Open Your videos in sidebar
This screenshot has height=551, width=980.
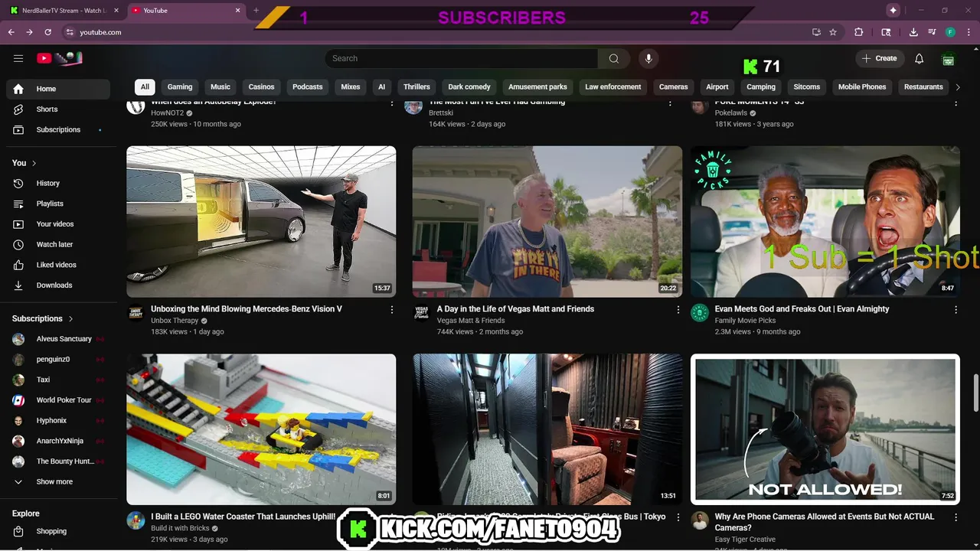pyautogui.click(x=58, y=224)
